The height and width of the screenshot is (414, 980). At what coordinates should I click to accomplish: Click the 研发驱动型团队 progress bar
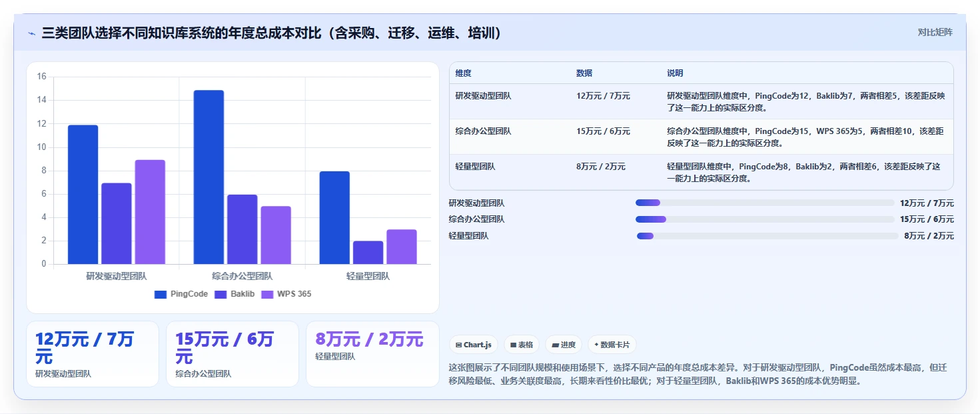pyautogui.click(x=765, y=203)
